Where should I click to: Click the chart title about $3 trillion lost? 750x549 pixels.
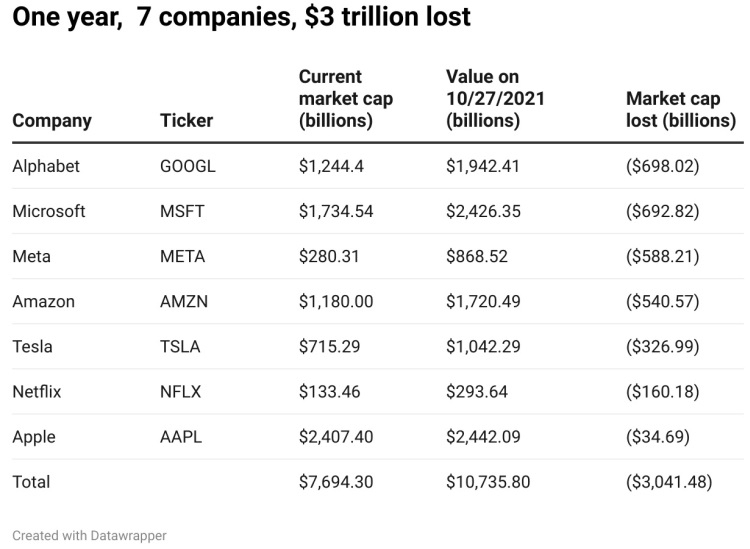(x=241, y=17)
